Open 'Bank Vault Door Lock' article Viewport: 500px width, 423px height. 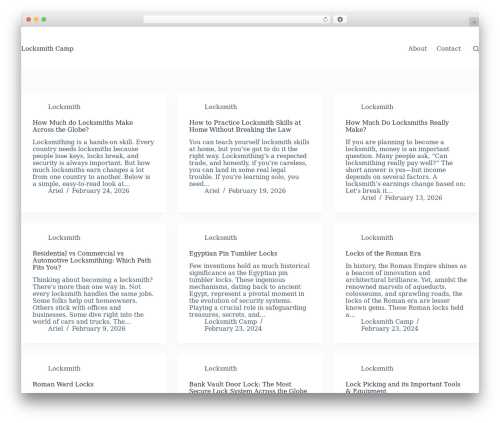point(248,387)
